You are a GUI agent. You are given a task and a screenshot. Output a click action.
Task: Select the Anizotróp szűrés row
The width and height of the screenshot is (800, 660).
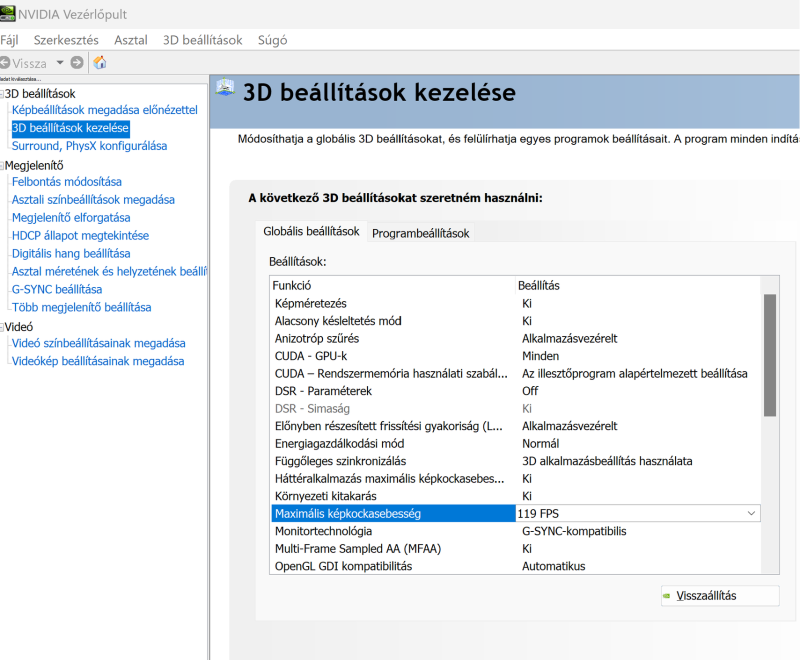[x=515, y=338]
